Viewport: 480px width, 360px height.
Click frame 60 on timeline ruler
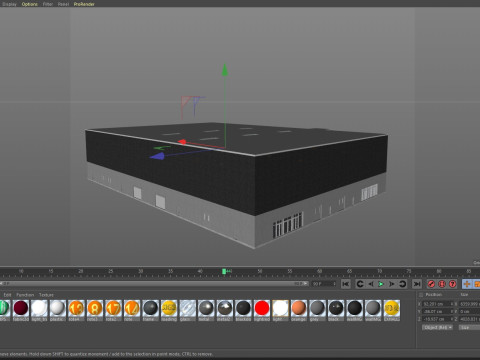click(x=319, y=271)
